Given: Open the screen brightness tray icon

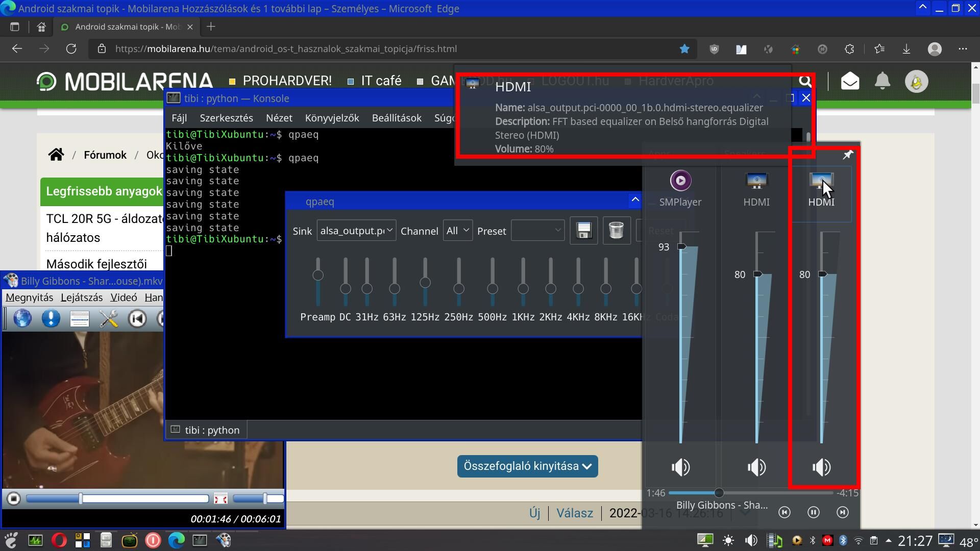Looking at the screenshot, I should pos(728,541).
